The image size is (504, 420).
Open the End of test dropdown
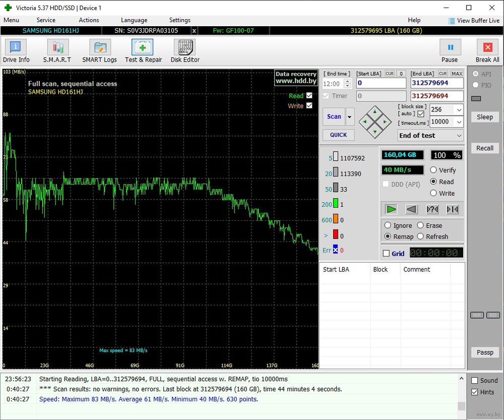(x=430, y=136)
